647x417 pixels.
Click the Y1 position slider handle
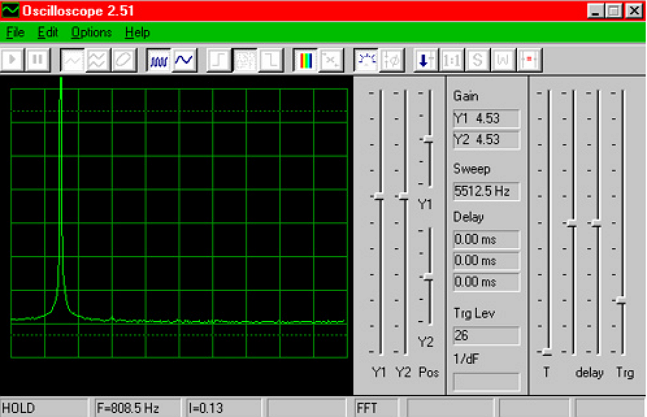pyautogui.click(x=428, y=139)
